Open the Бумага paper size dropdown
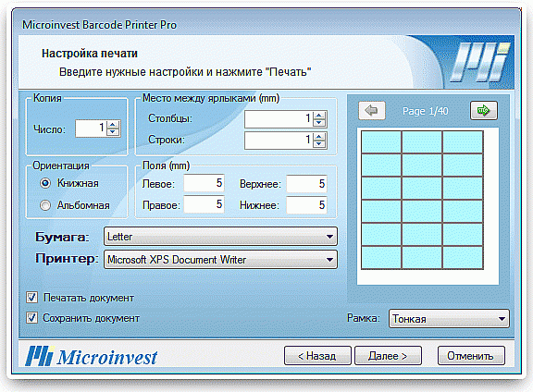 [x=220, y=237]
